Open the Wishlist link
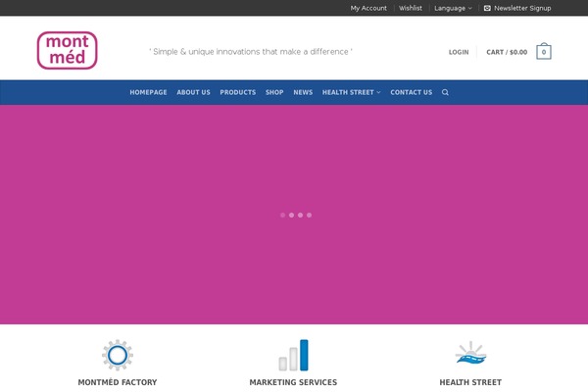588x392 pixels. 411,8
